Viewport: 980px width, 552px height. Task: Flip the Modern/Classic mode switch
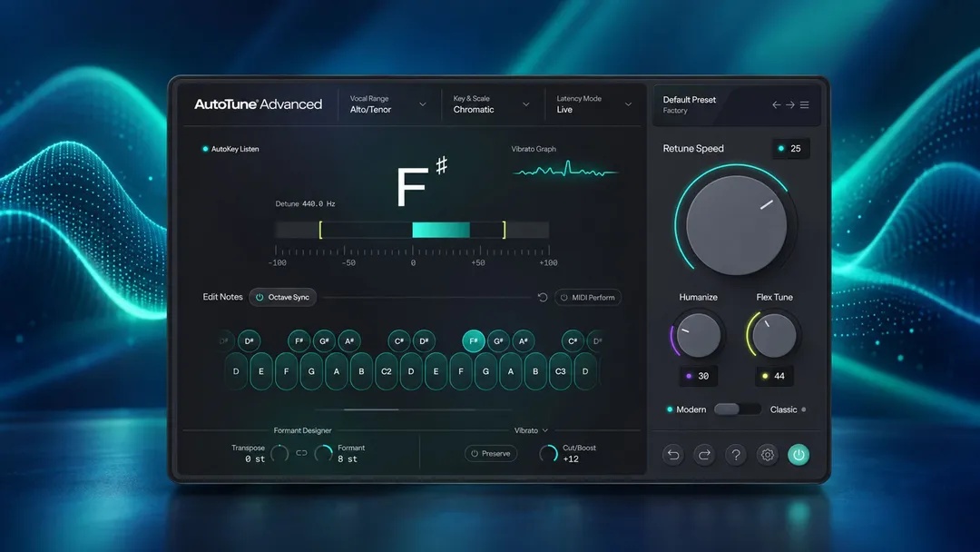tap(738, 409)
